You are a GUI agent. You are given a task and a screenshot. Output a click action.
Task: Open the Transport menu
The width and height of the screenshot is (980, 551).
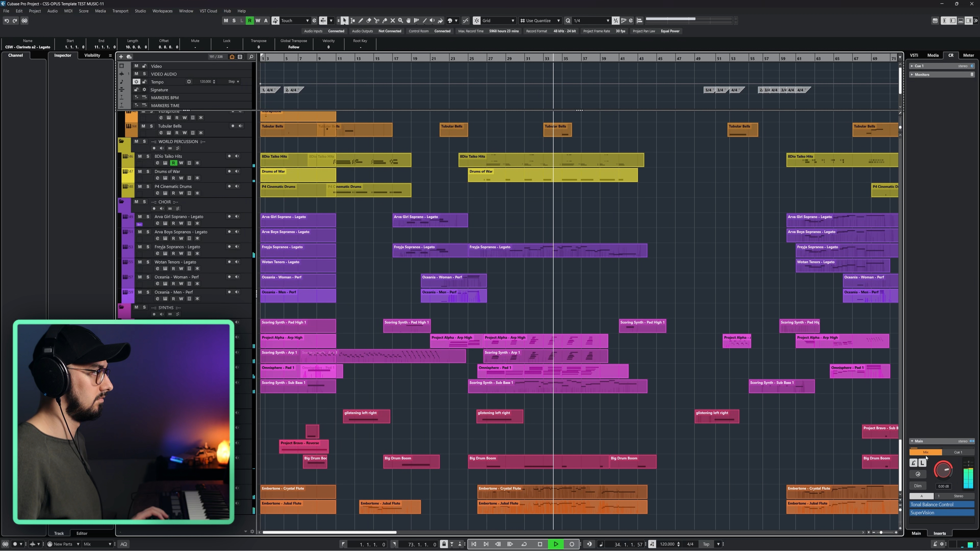pyautogui.click(x=120, y=11)
